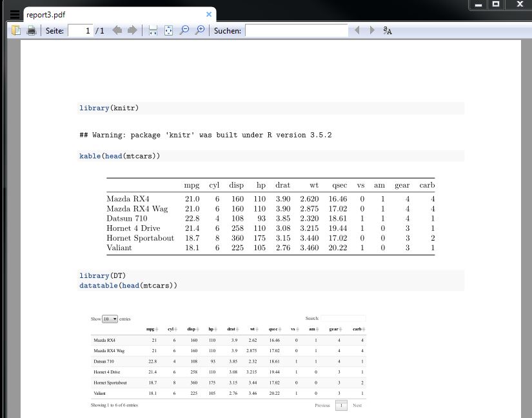This screenshot has height=418, width=532.
Task: Maximize the PDF viewer window
Action: tap(496, 4)
